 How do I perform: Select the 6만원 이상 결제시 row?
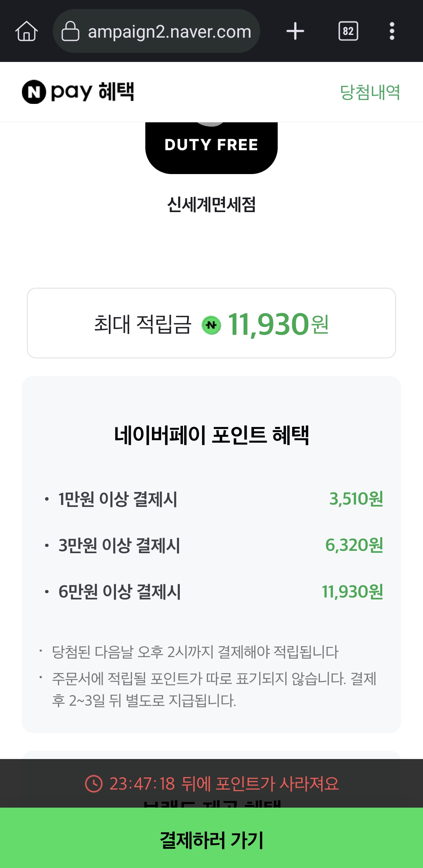click(214, 592)
